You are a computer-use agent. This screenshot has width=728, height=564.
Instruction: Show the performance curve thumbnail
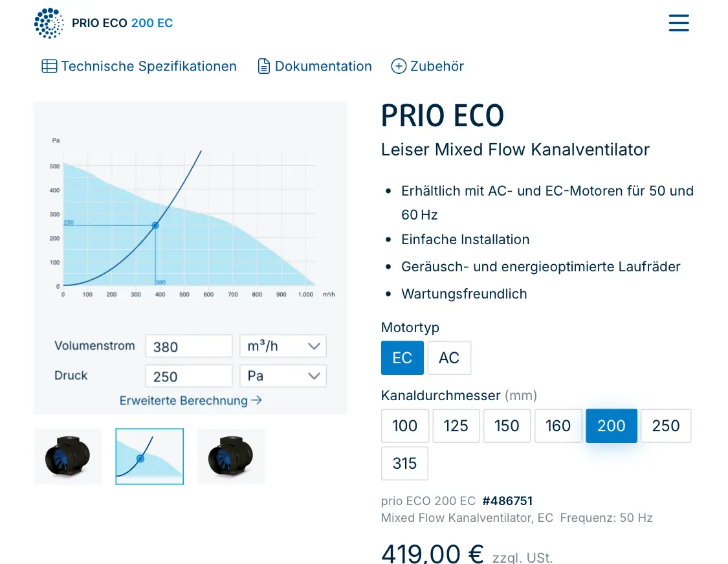149,457
